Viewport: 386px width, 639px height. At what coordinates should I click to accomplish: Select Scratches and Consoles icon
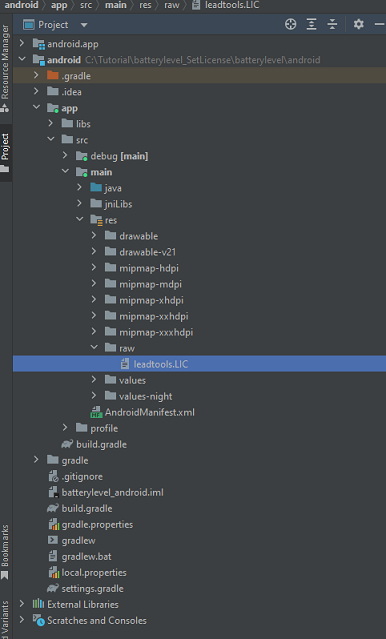39,620
